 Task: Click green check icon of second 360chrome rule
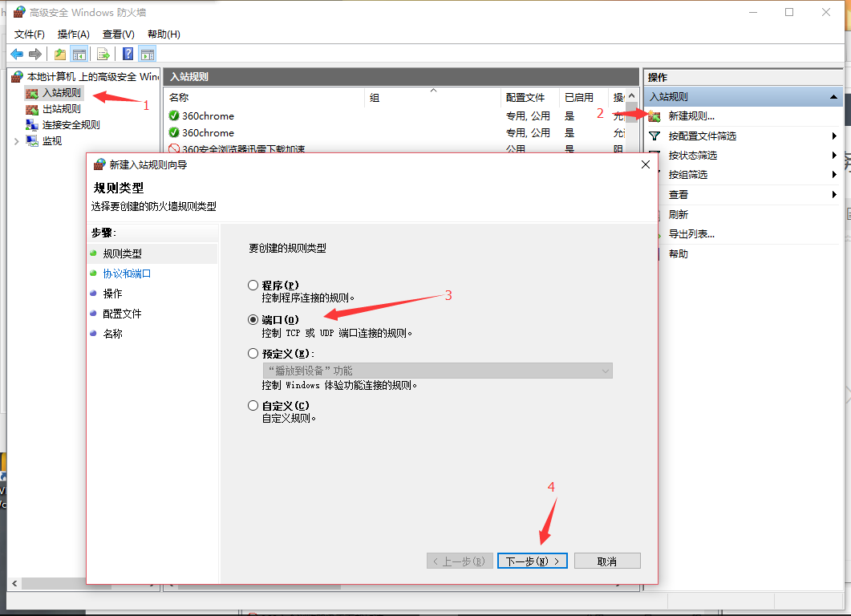tap(174, 132)
